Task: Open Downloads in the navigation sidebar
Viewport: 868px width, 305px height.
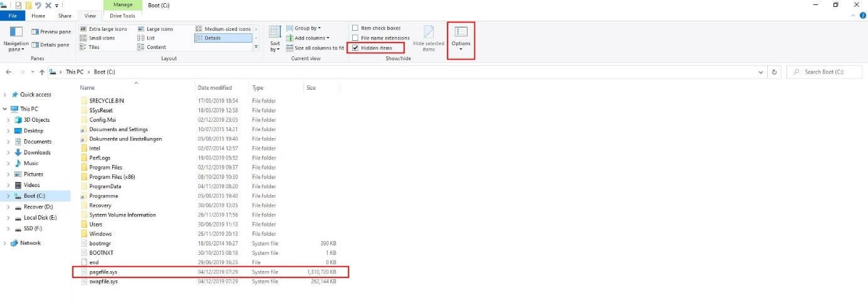Action: coord(37,152)
